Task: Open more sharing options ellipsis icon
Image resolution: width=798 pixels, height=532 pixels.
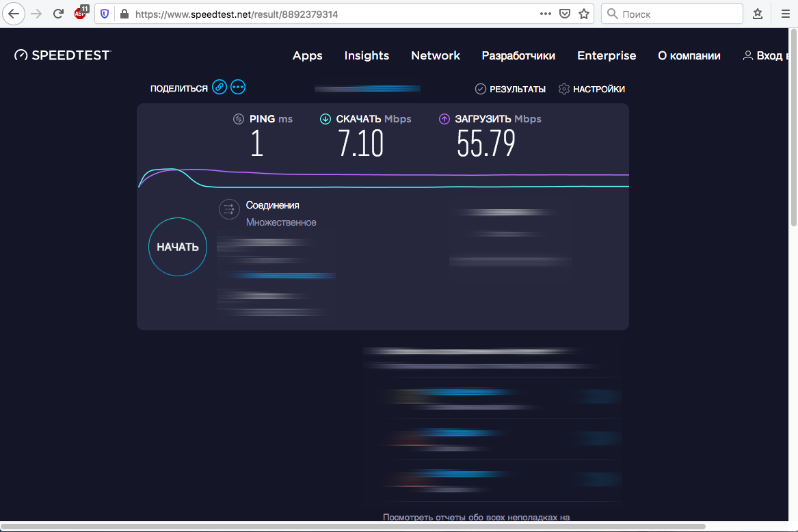Action: click(238, 87)
